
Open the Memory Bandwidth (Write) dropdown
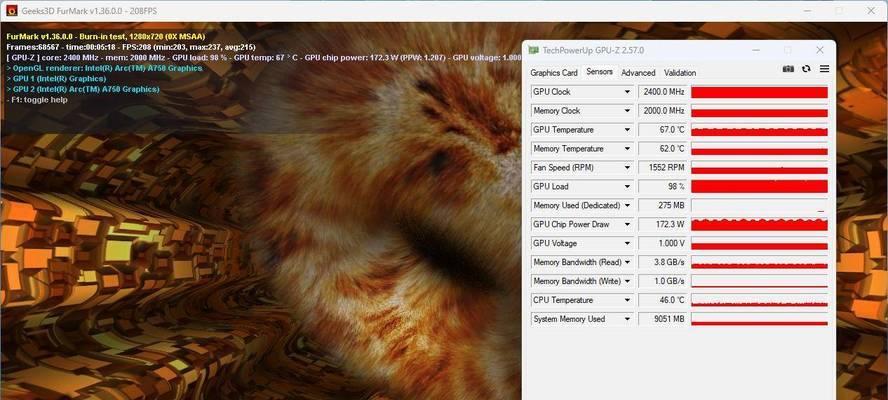pos(627,281)
